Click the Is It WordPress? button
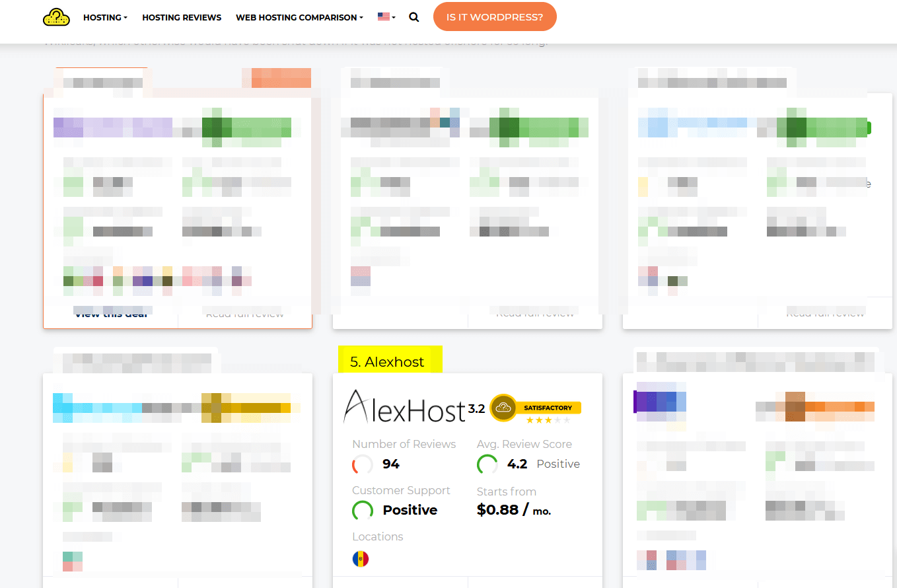Image resolution: width=897 pixels, height=588 pixels. tap(495, 17)
